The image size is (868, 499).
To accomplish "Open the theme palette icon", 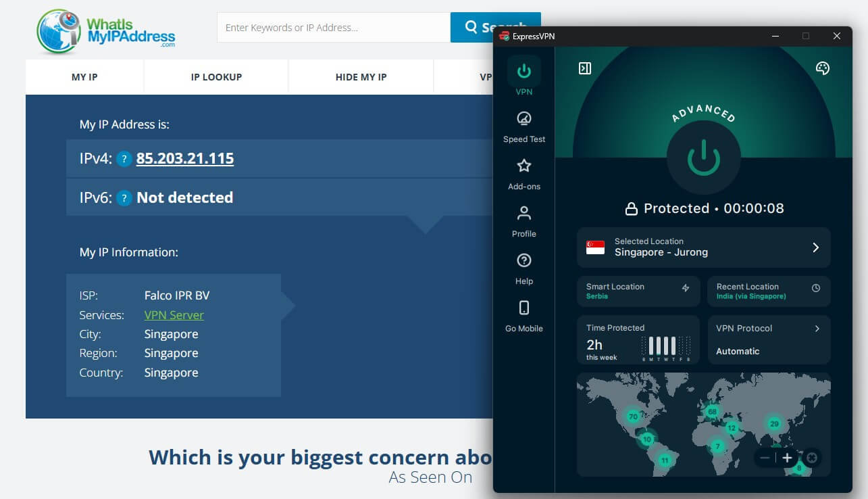I will (x=822, y=68).
